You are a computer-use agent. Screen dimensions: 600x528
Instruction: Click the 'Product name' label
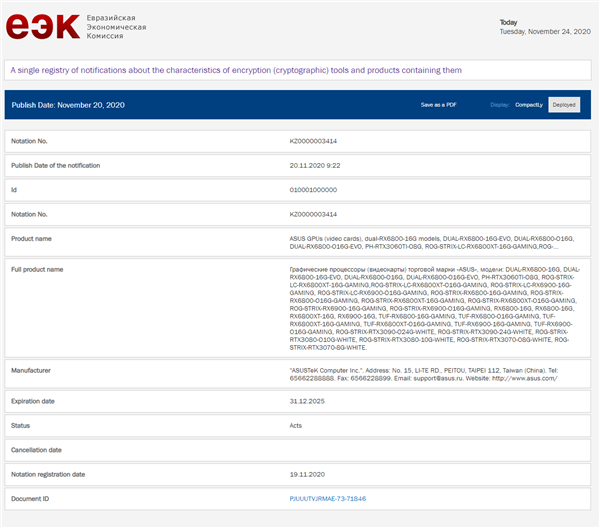click(x=31, y=239)
